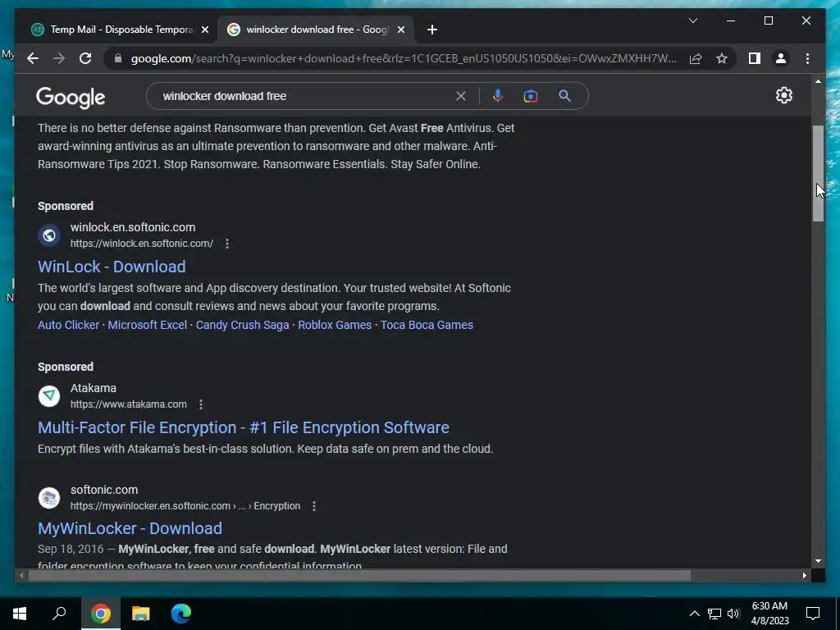
Task: Click the address bar URL
Action: (404, 58)
